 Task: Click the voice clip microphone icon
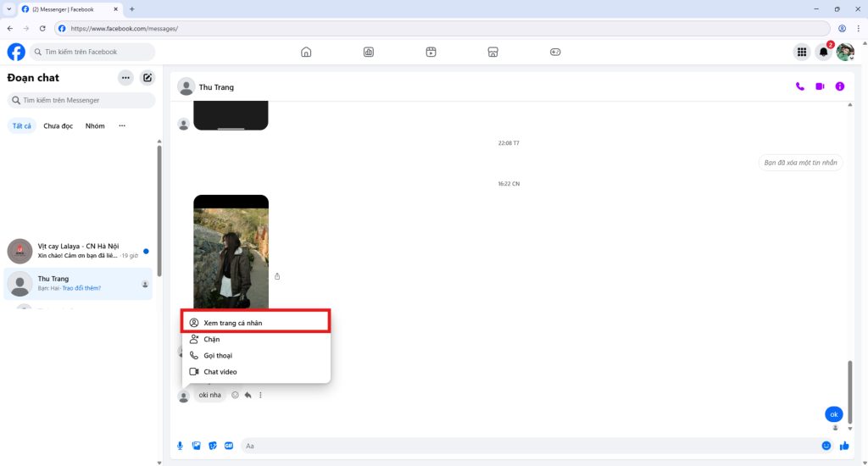(180, 446)
